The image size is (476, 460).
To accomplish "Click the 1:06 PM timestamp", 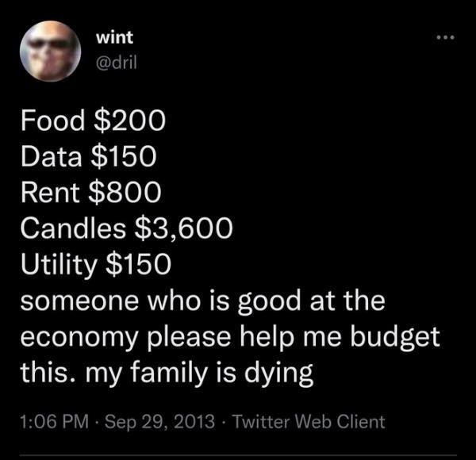I will point(51,419).
